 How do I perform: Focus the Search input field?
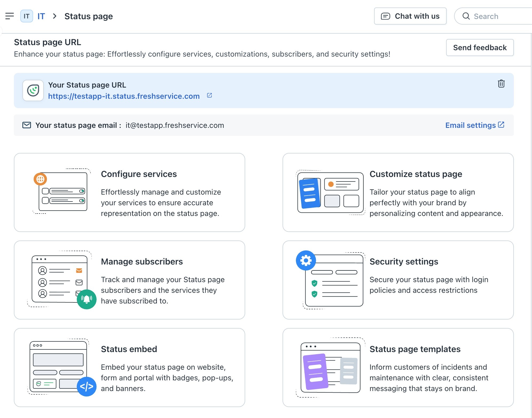coord(496,16)
